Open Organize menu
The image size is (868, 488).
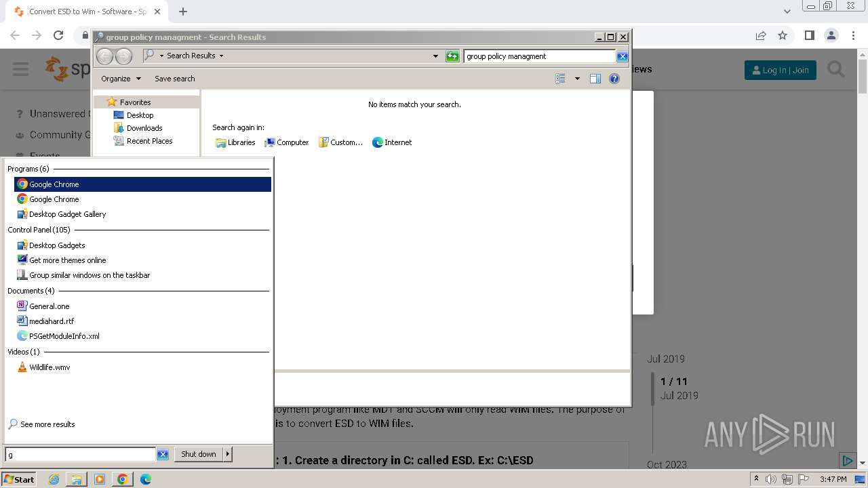coord(121,79)
